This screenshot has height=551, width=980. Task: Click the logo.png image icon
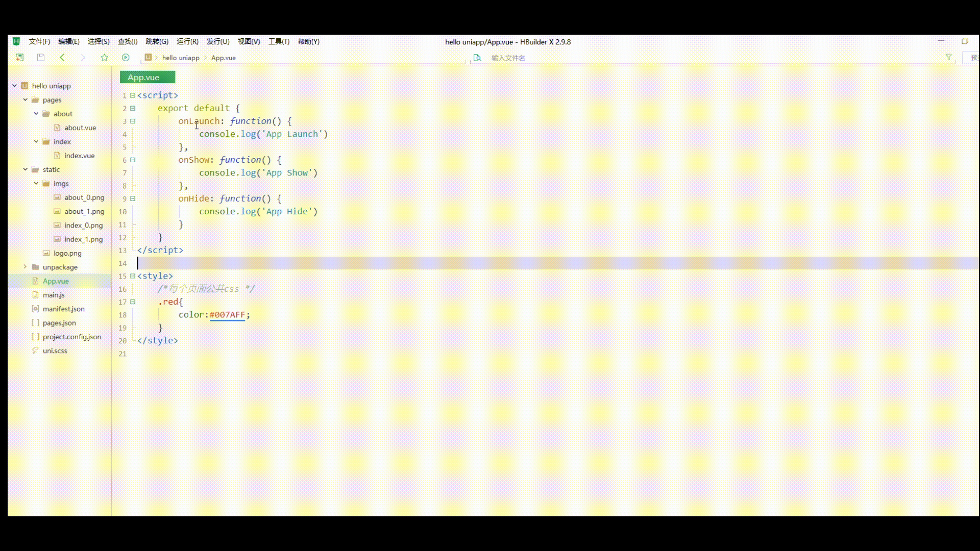[46, 253]
